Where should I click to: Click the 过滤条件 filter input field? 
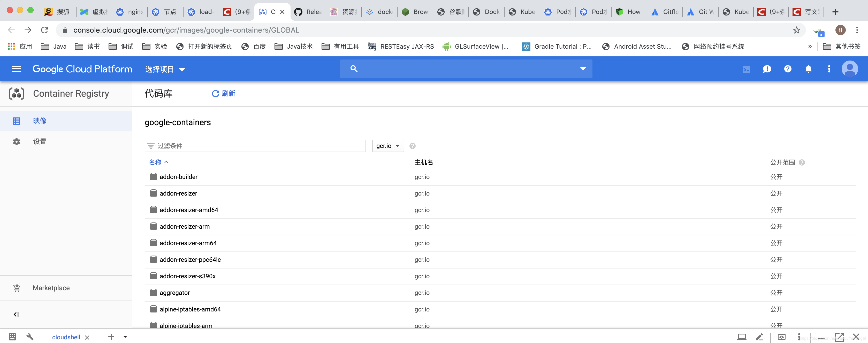click(255, 146)
